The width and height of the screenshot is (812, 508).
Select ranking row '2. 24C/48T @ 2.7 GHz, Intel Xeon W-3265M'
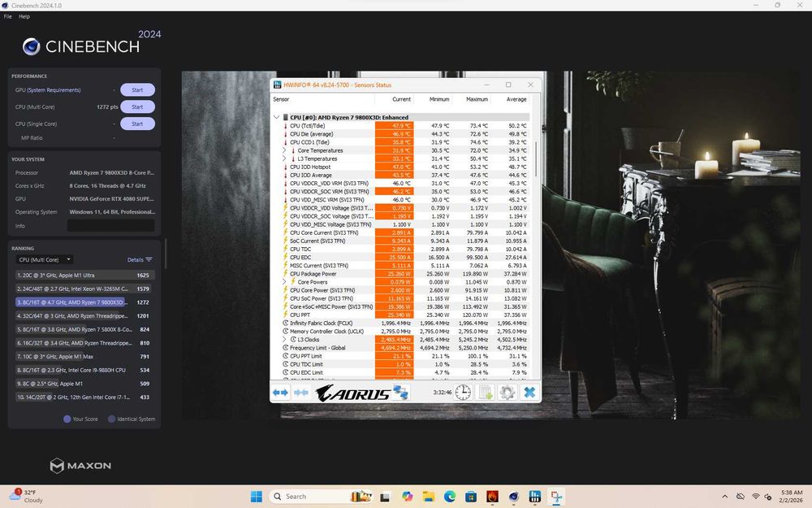click(x=84, y=289)
